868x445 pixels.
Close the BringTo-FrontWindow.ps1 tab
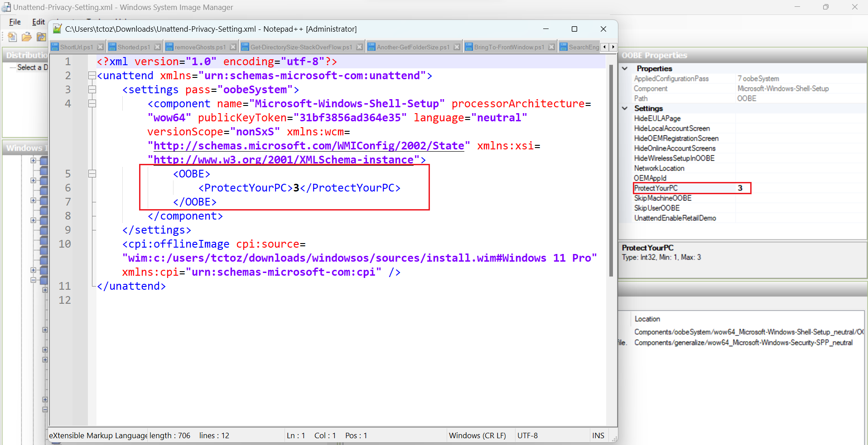click(x=551, y=47)
